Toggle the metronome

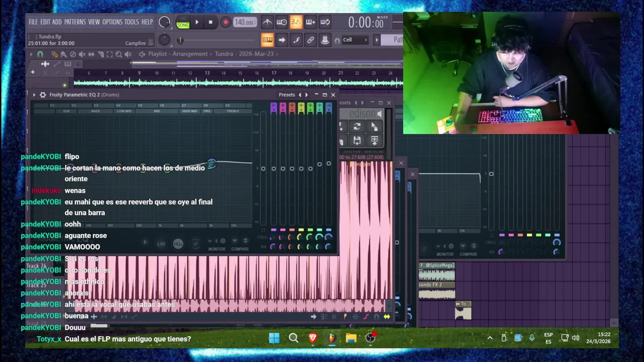click(x=267, y=22)
